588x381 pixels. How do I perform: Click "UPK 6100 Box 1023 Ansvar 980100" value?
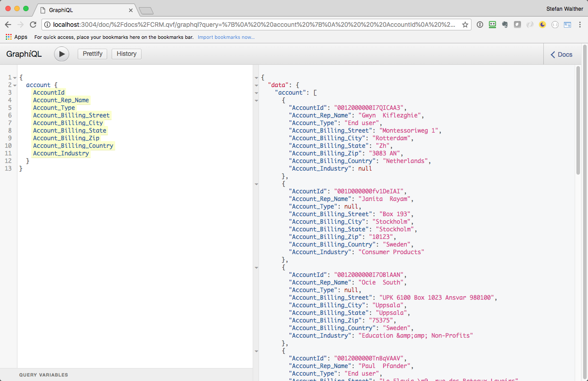tap(437, 297)
